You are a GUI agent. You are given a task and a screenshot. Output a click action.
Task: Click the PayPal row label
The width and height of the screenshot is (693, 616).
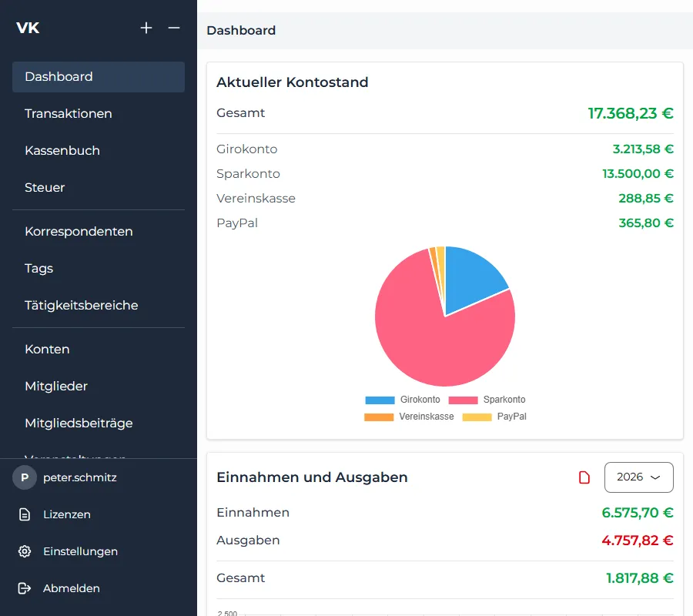[237, 223]
